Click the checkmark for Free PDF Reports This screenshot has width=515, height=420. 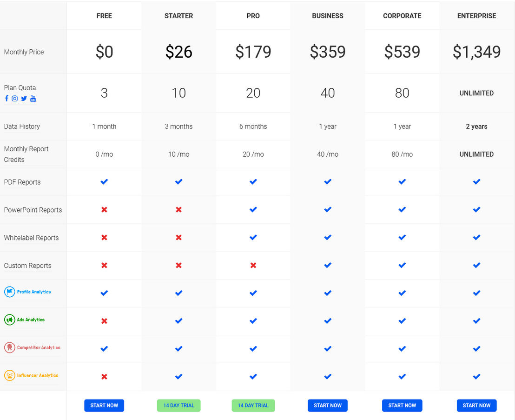pyautogui.click(x=104, y=182)
